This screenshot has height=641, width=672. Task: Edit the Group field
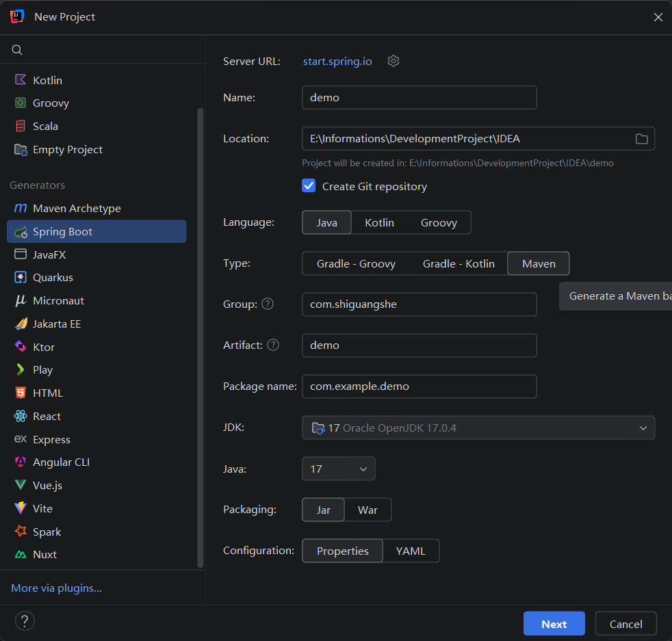pyautogui.click(x=419, y=304)
